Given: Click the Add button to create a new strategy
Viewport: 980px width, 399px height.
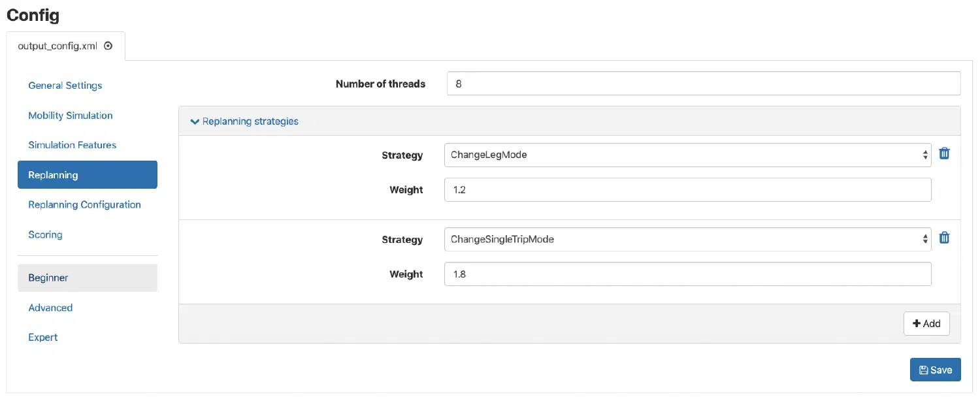Looking at the screenshot, I should point(926,323).
